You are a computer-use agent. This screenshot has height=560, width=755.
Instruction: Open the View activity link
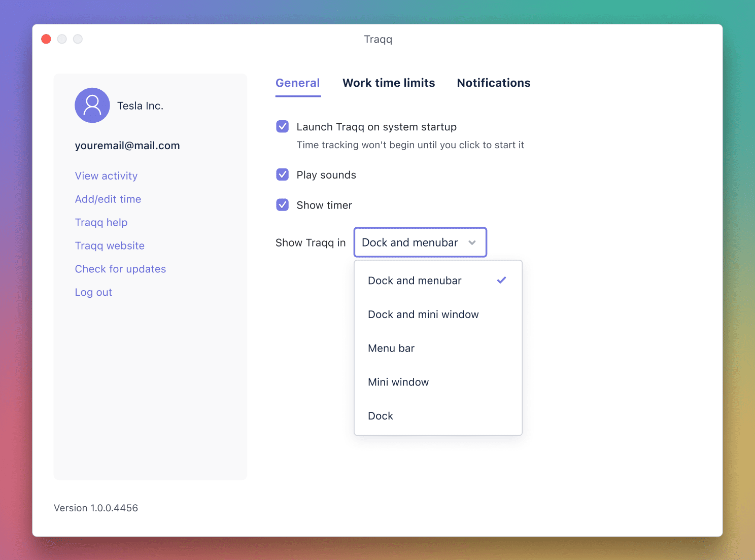[106, 176]
